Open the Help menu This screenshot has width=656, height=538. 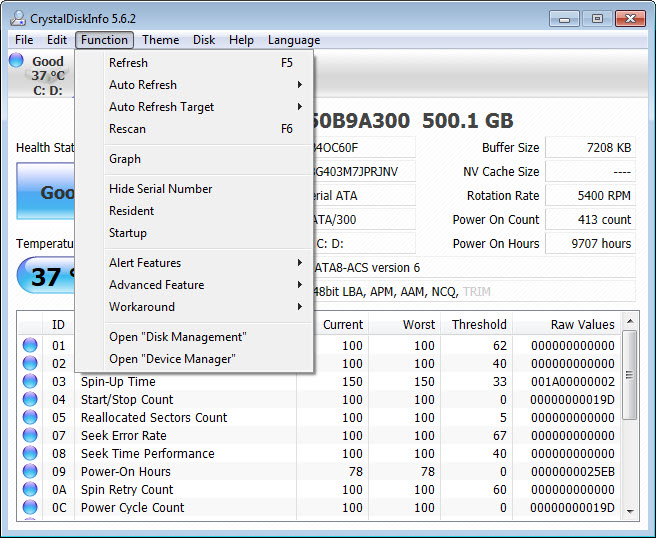point(241,40)
